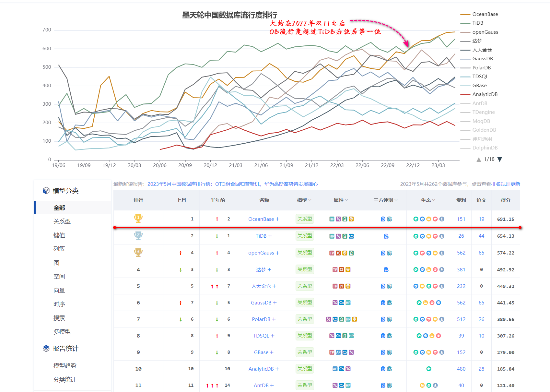
Task: Toggle the TiDB series in the chart legend
Action: click(472, 23)
